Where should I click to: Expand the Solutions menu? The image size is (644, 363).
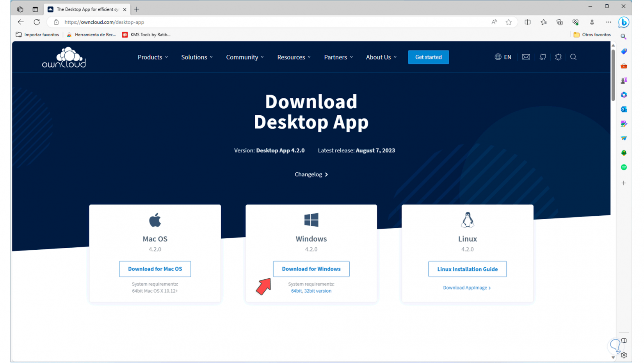(x=197, y=57)
